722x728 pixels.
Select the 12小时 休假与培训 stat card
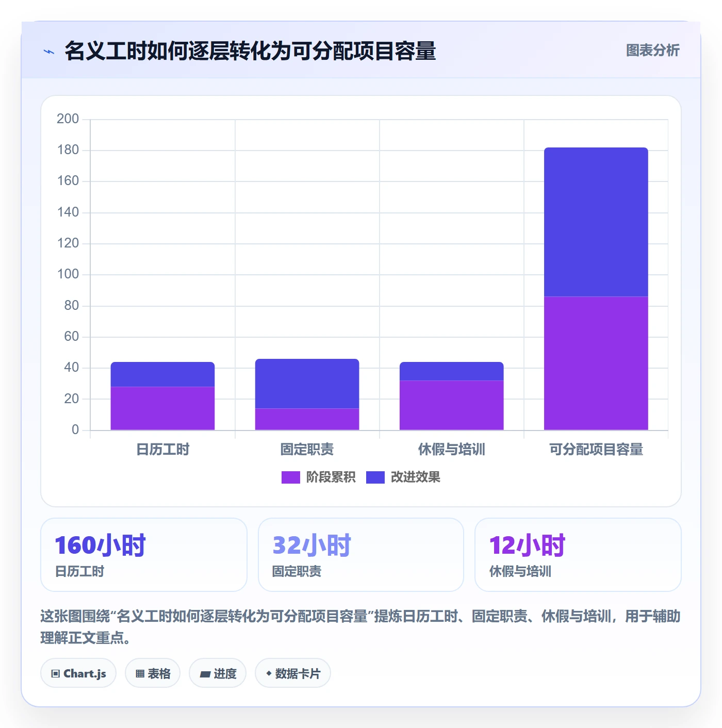[578, 555]
